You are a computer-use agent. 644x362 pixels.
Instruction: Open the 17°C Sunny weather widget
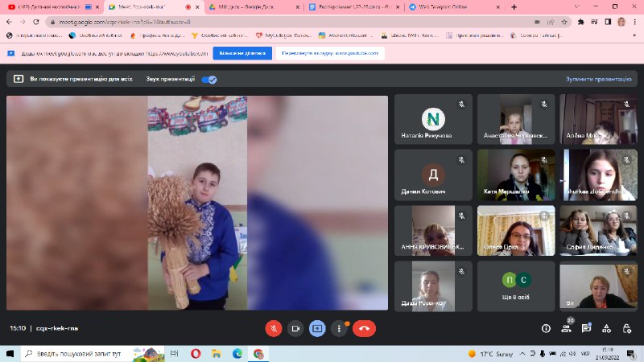[x=491, y=354]
